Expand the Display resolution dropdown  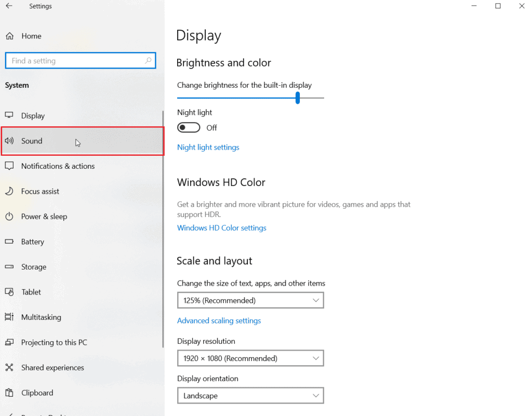tap(250, 358)
